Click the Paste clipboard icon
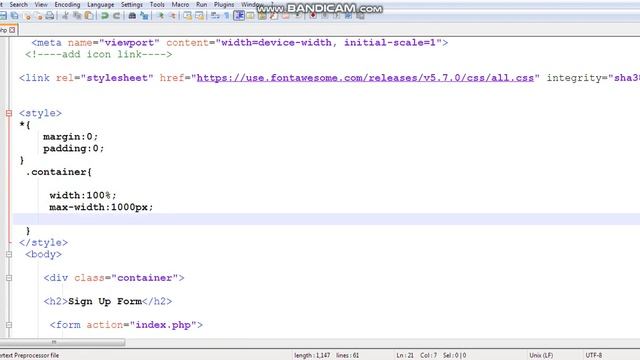 tap(88, 16)
